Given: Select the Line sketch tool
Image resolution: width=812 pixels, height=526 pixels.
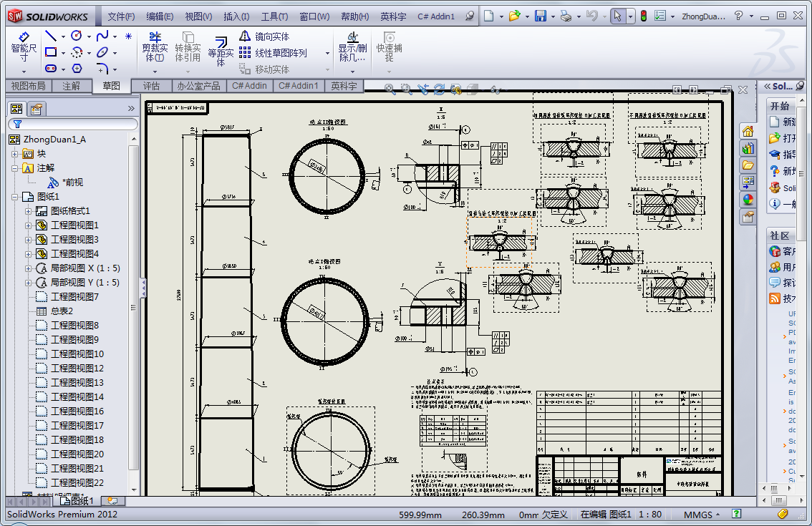Looking at the screenshot, I should 50,36.
